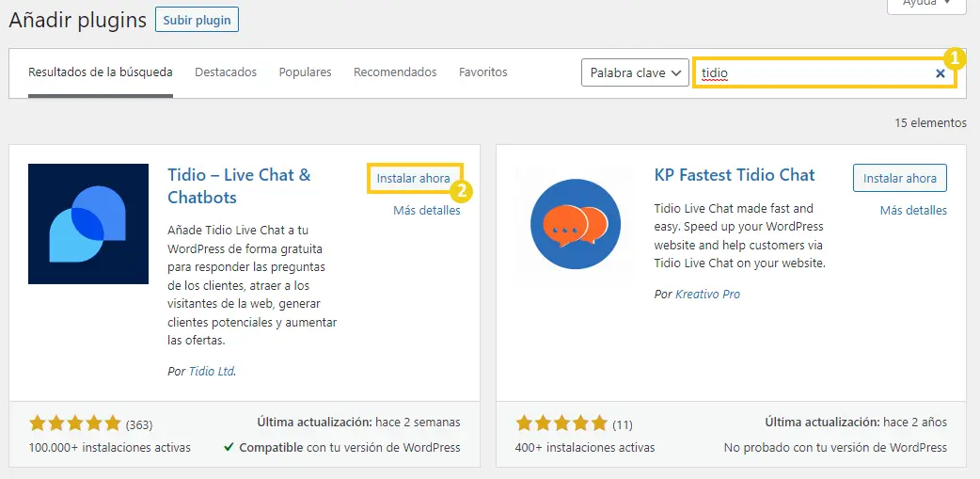Click the 400+ instalaciones activas text

tap(585, 447)
